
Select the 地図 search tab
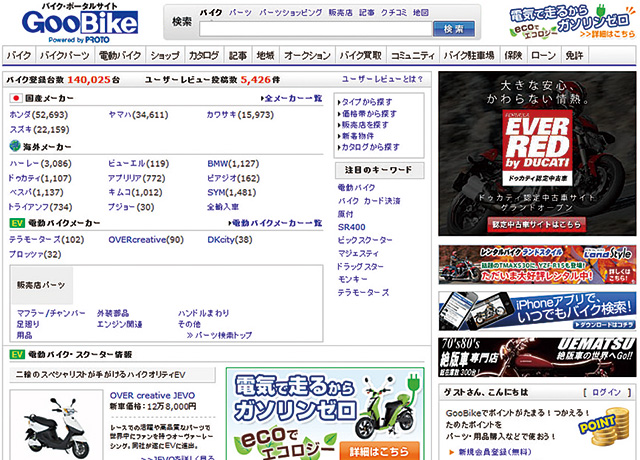click(420, 13)
